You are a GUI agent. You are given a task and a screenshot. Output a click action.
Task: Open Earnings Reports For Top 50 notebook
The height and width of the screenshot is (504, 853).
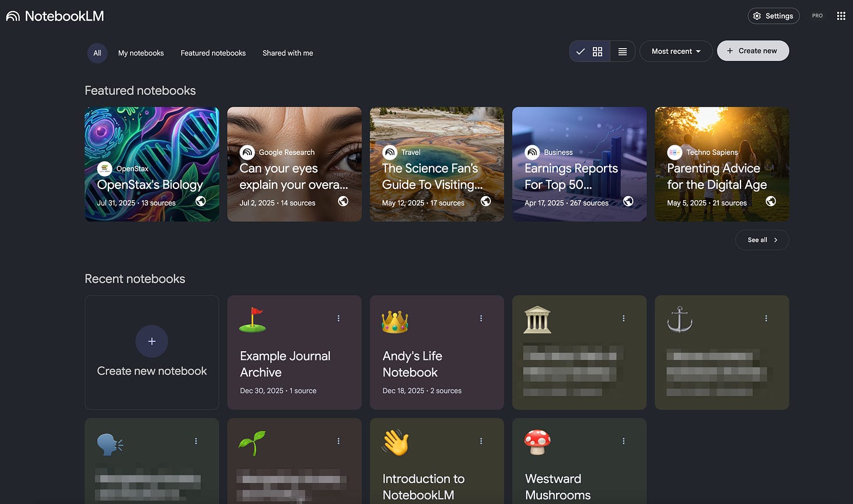(579, 164)
